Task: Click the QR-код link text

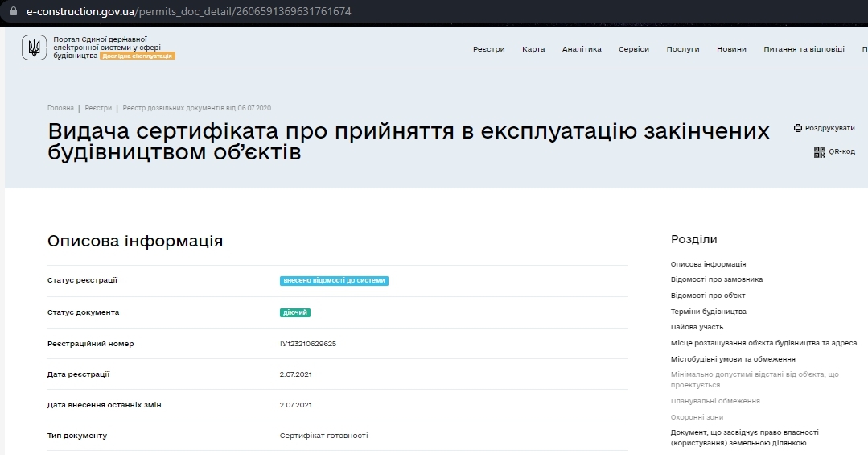Action: click(x=841, y=152)
